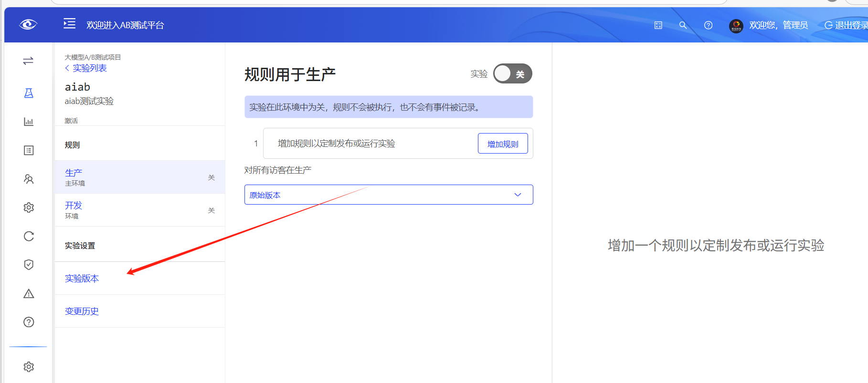The height and width of the screenshot is (383, 868).
Task: Click the search magnifier in header
Action: tap(683, 25)
